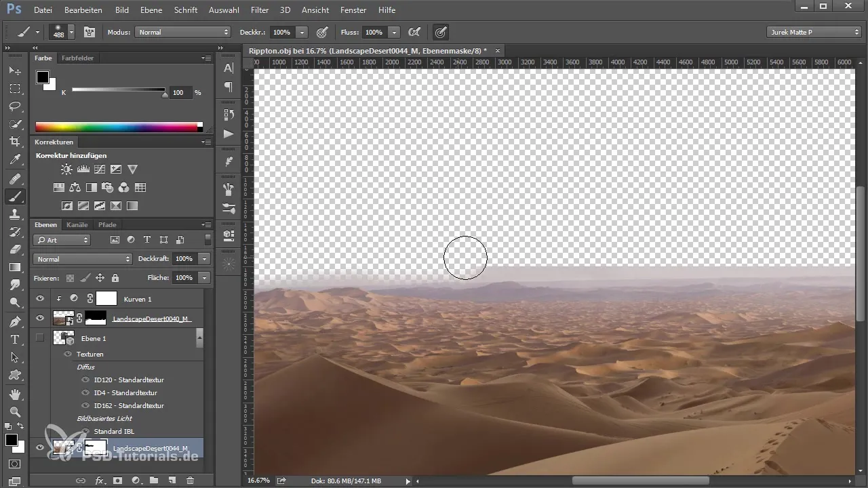
Task: Lock transparent pixels
Action: pos(70,278)
